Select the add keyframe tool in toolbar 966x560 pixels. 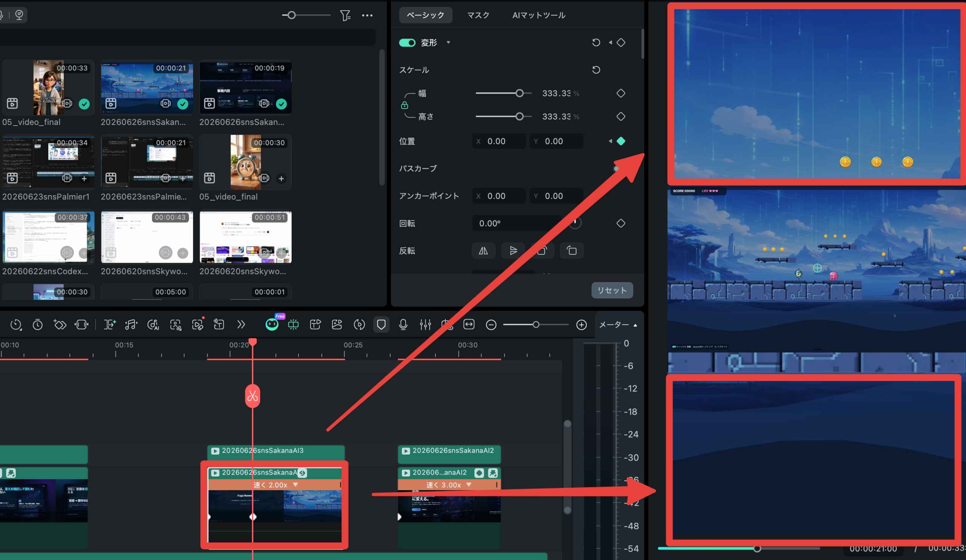coord(60,325)
